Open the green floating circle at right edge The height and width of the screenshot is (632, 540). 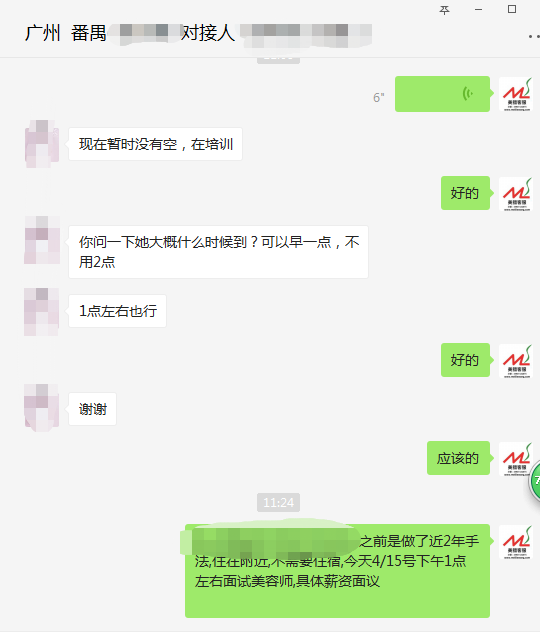535,480
